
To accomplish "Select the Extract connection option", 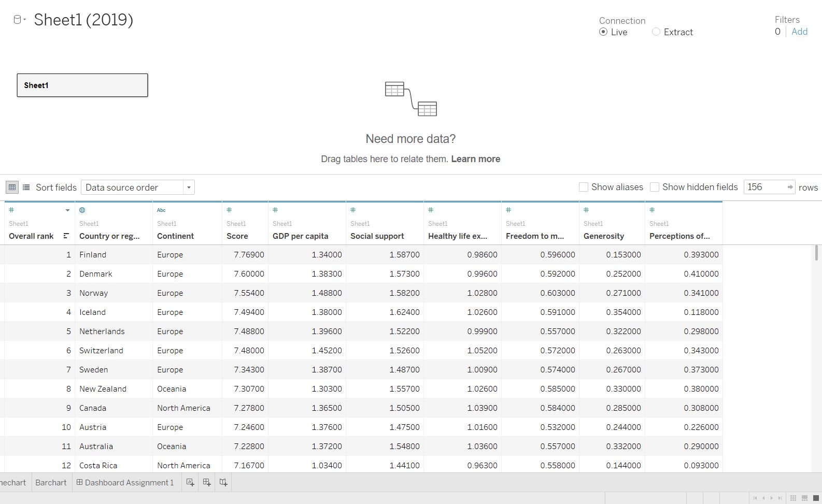I will tap(656, 32).
